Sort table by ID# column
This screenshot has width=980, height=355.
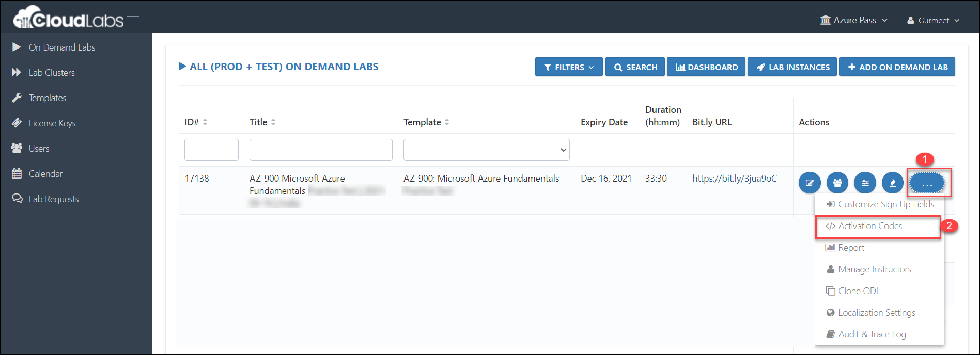click(196, 122)
